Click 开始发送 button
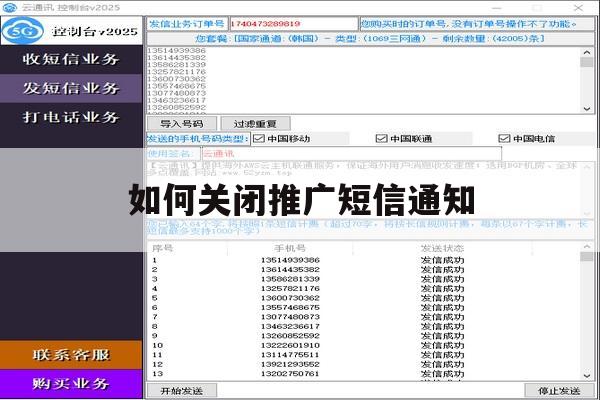This screenshot has height=400, width=600. (182, 391)
